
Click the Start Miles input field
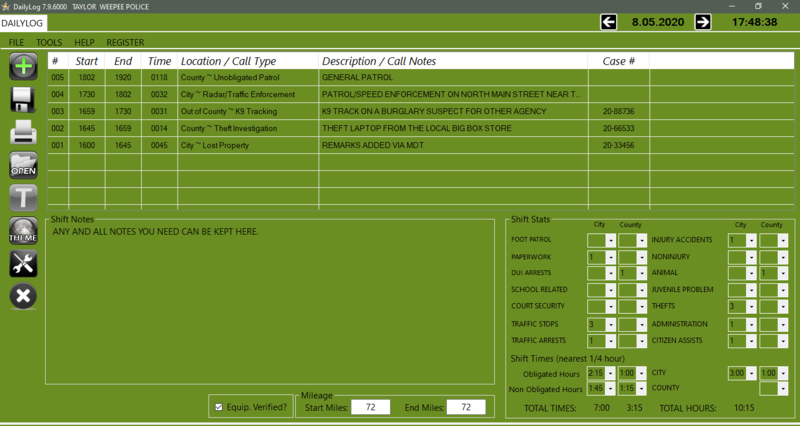click(370, 407)
